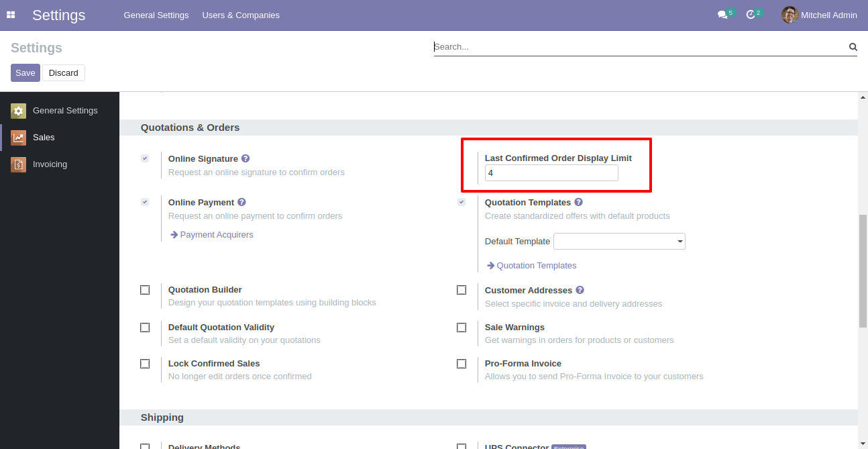The width and height of the screenshot is (868, 449).
Task: Enable the Pro-Forma Invoice checkbox
Action: [x=462, y=364]
